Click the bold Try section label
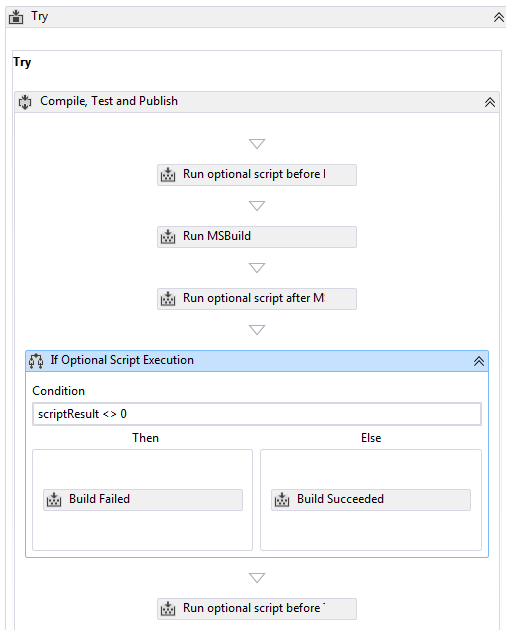506x630 pixels. 22,63
